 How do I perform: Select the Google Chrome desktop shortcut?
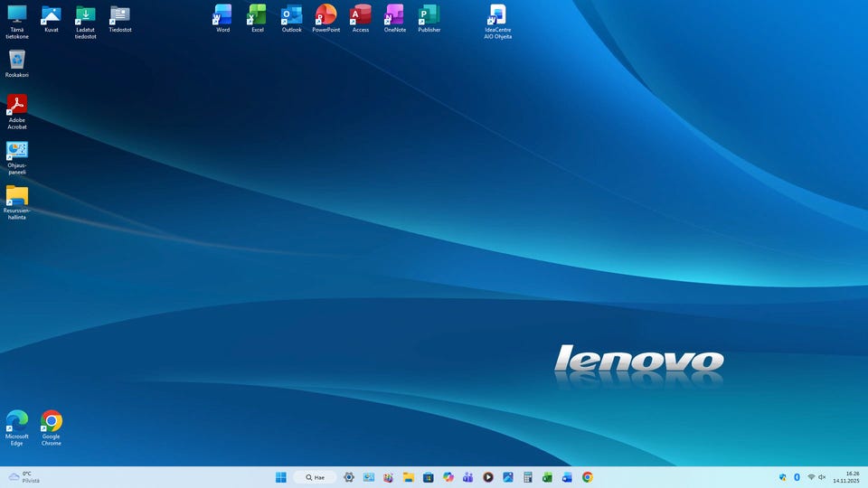[x=51, y=428]
